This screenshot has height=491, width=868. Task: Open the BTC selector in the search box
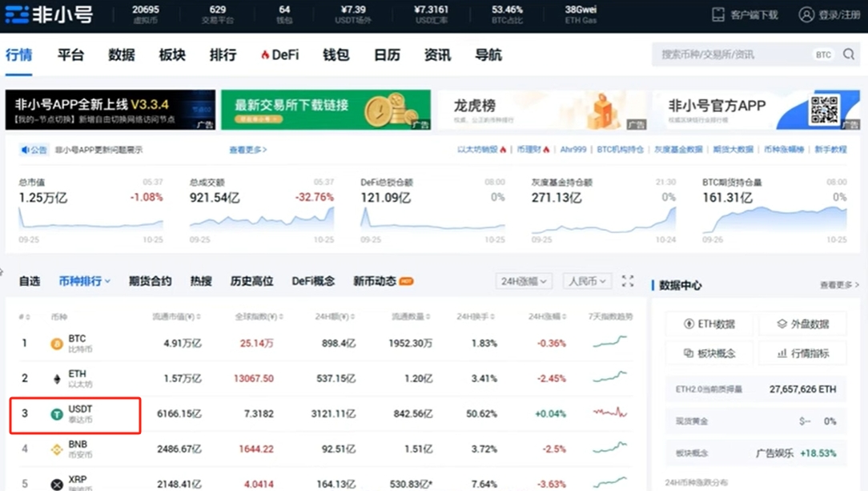pos(823,54)
